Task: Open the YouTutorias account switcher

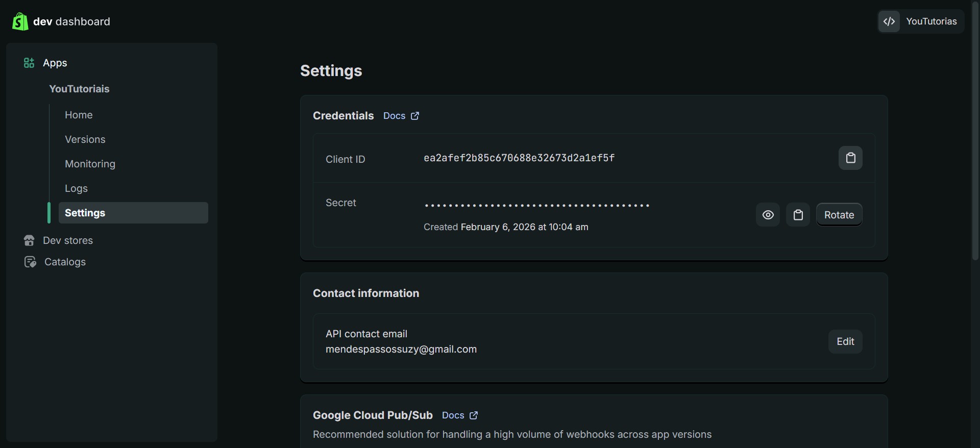Action: coord(921,21)
